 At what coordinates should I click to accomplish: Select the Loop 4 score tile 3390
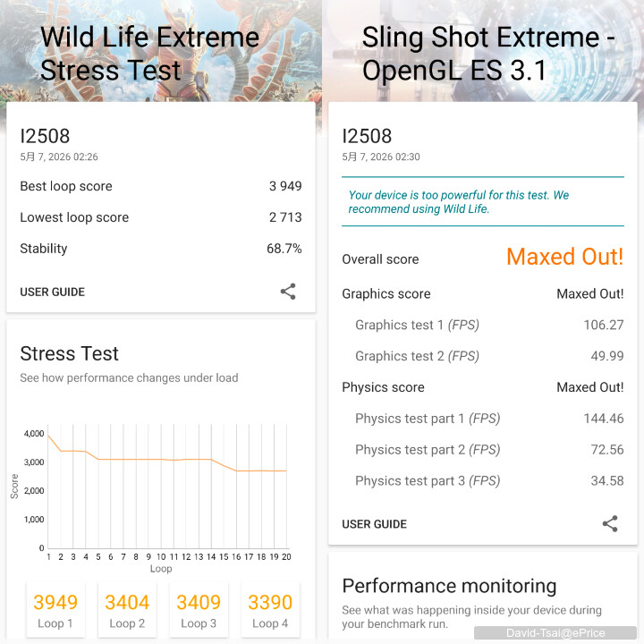pos(270,610)
